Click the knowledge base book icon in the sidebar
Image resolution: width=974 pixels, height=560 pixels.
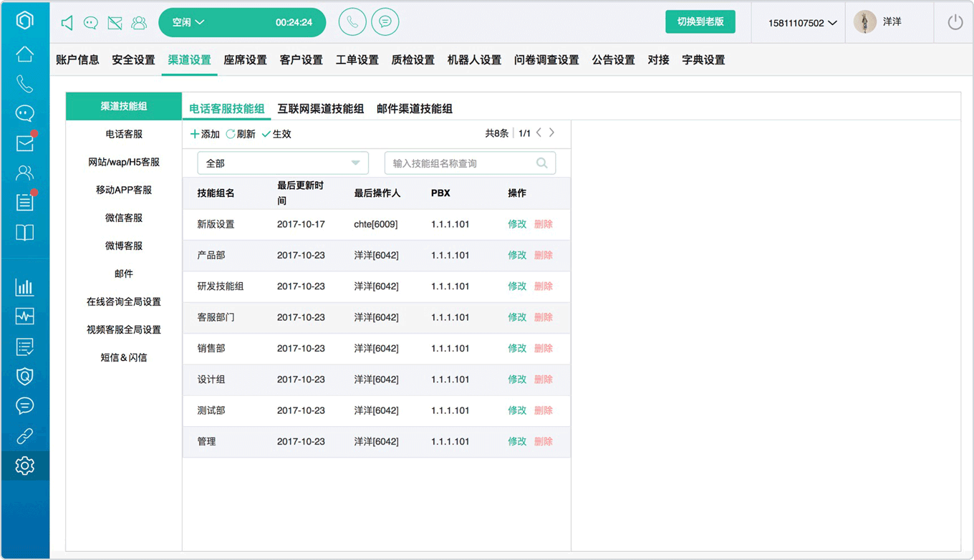25,233
